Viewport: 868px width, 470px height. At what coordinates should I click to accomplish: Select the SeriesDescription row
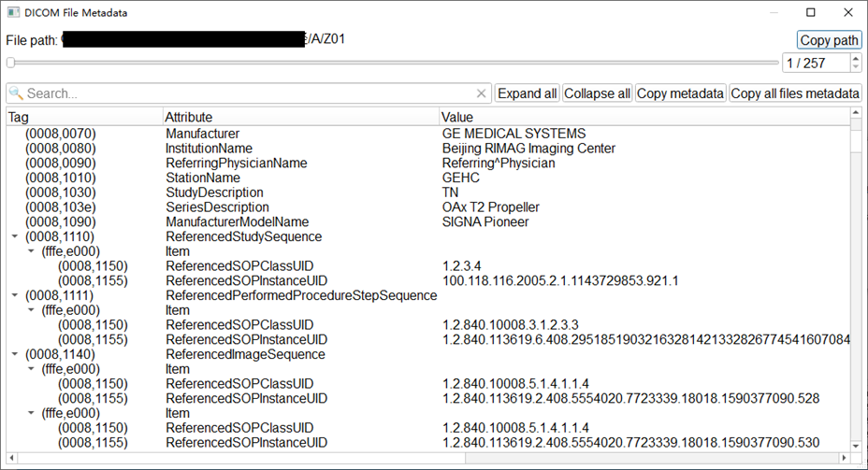click(216, 207)
